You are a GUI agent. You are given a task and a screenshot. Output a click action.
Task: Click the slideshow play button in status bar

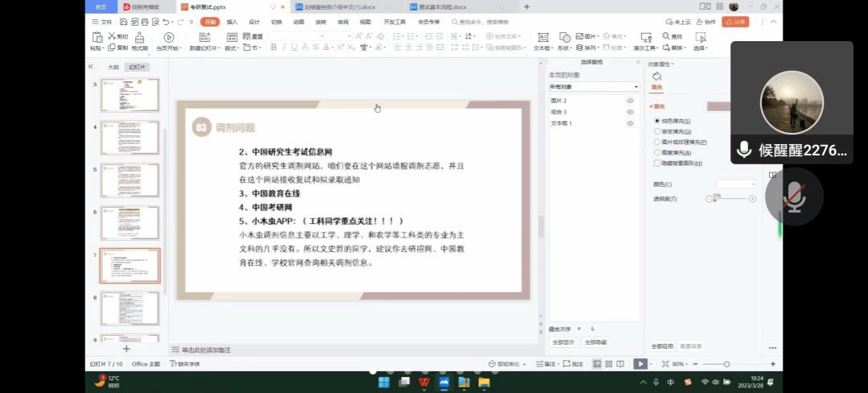[640, 364]
